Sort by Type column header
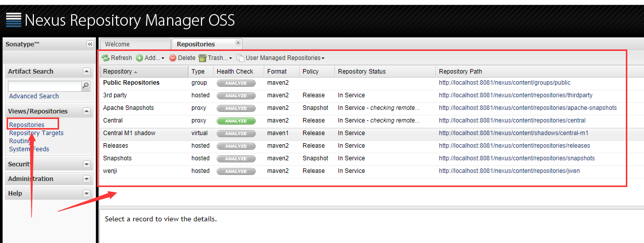Image resolution: width=644 pixels, height=243 pixels. point(201,72)
